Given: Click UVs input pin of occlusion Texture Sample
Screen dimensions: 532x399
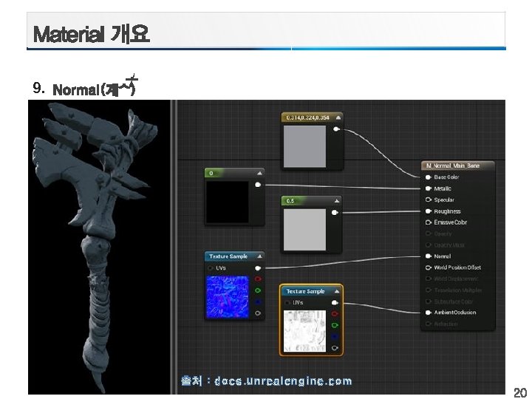Looking at the screenshot, I should coord(287,303).
